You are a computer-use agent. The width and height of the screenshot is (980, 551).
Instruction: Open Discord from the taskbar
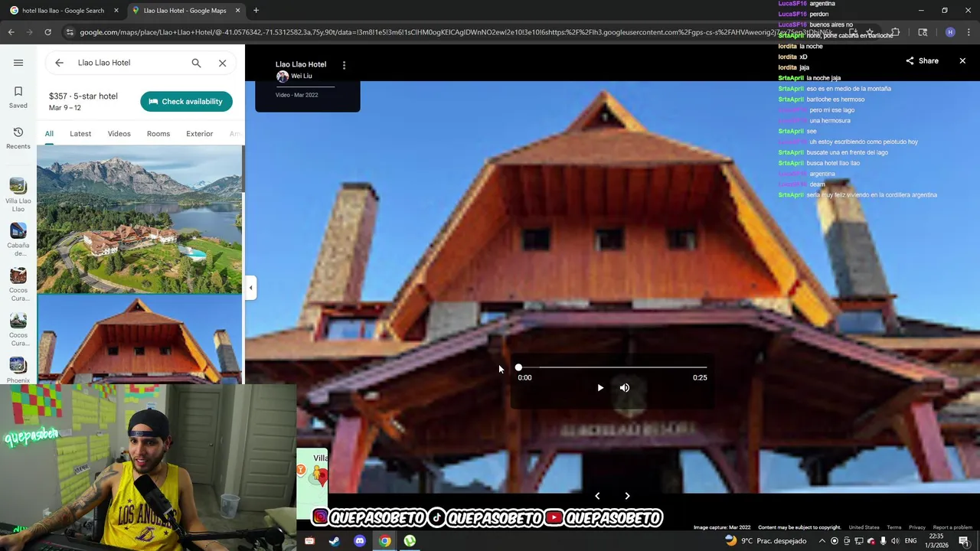coord(360,541)
